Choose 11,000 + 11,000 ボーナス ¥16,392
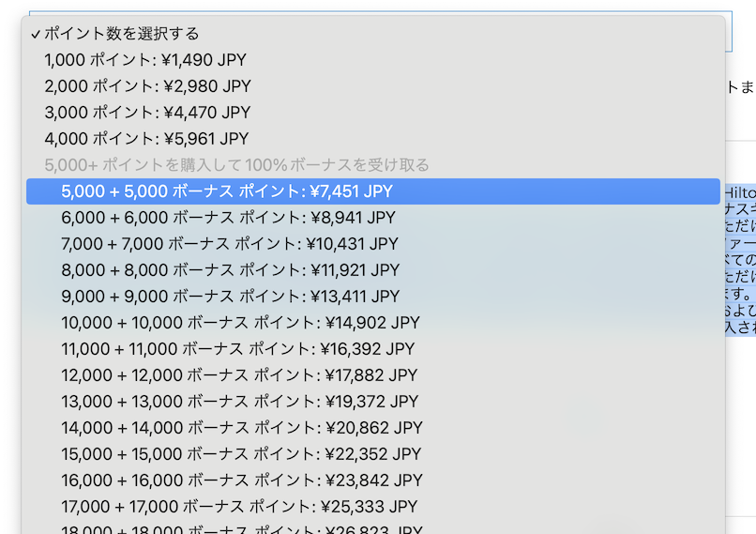The image size is (756, 534). point(373,349)
